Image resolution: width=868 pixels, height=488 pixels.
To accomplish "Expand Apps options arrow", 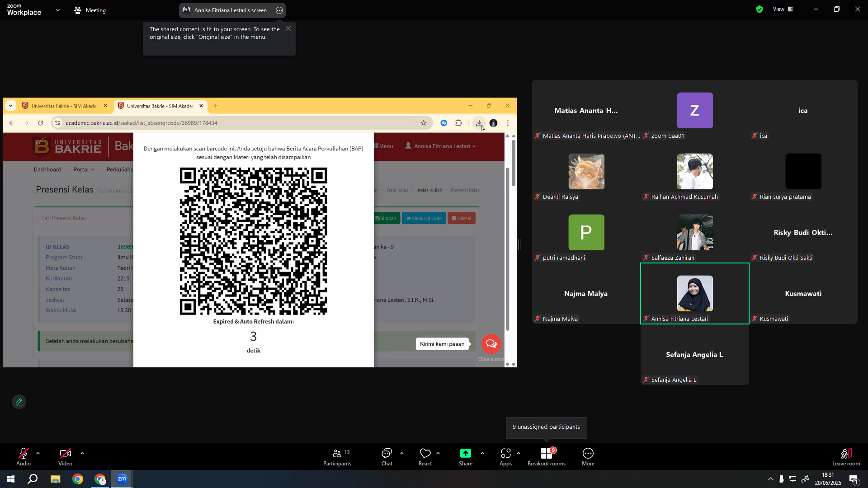I will tap(519, 453).
